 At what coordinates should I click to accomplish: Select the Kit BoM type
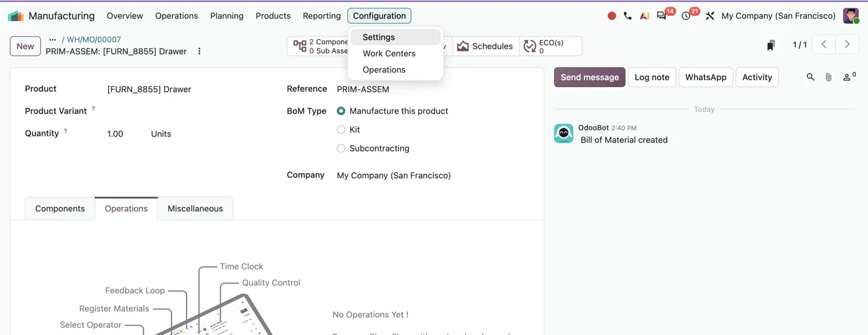pyautogui.click(x=341, y=130)
